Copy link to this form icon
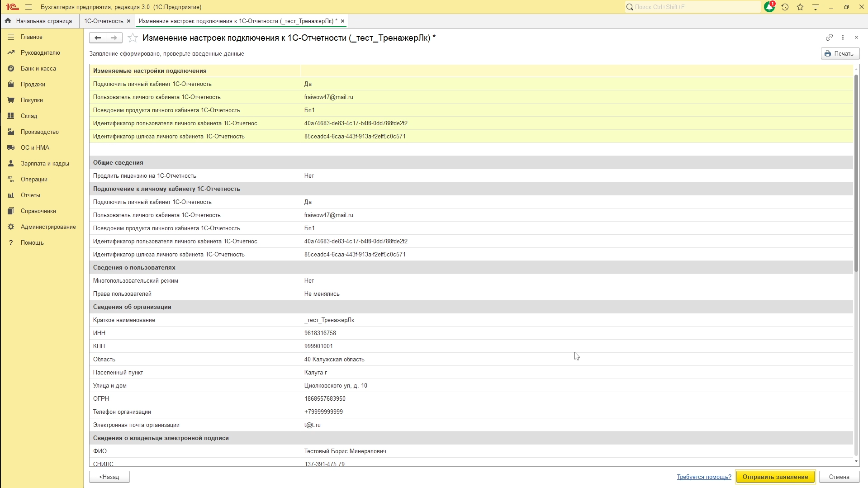The image size is (868, 488). (829, 38)
